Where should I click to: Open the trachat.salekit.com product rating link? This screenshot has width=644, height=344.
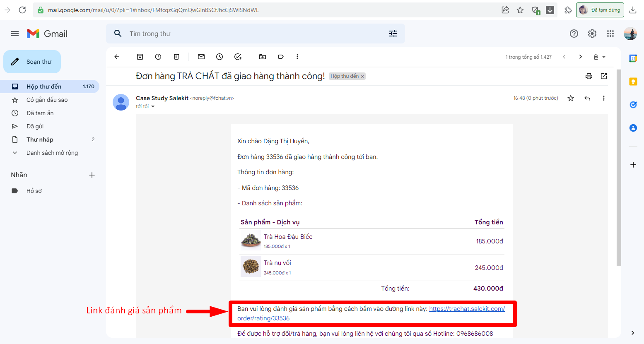point(466,309)
